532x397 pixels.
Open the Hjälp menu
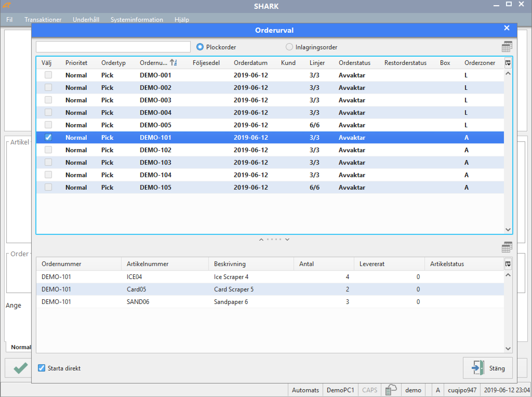tap(182, 19)
